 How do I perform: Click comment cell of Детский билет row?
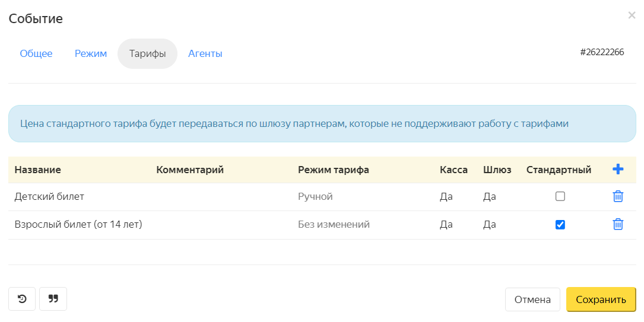pos(221,196)
